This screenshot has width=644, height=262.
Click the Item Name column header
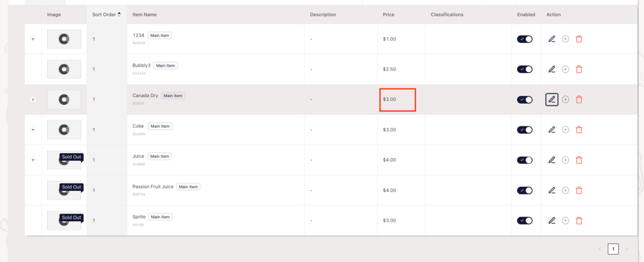[144, 14]
